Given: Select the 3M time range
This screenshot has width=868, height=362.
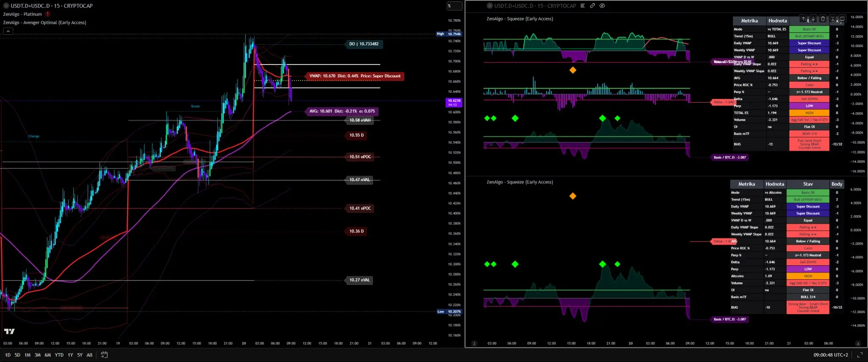Looking at the screenshot, I should (x=38, y=355).
